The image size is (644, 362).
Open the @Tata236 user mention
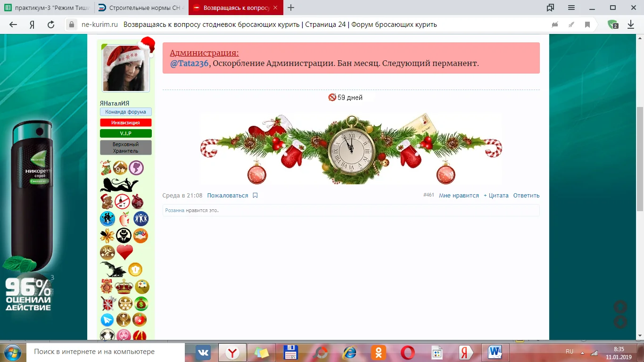[x=189, y=64]
